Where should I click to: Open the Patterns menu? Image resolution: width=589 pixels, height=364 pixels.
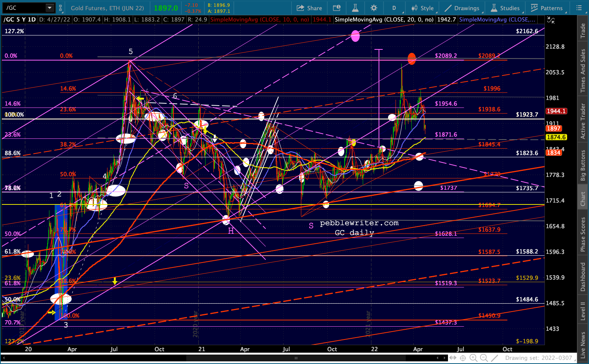pos(547,8)
